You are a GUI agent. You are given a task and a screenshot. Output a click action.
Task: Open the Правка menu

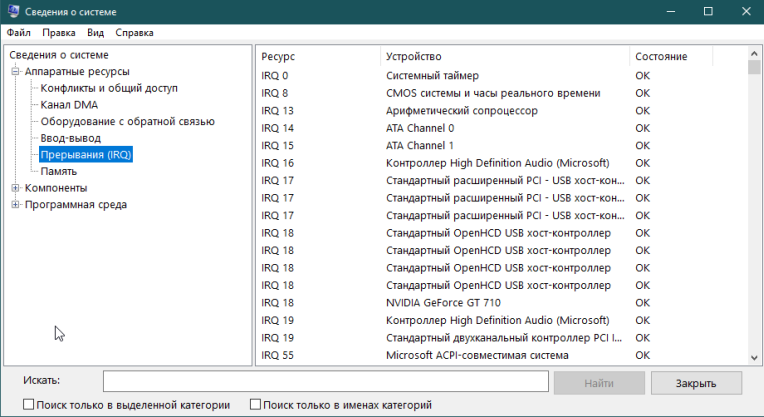(59, 32)
